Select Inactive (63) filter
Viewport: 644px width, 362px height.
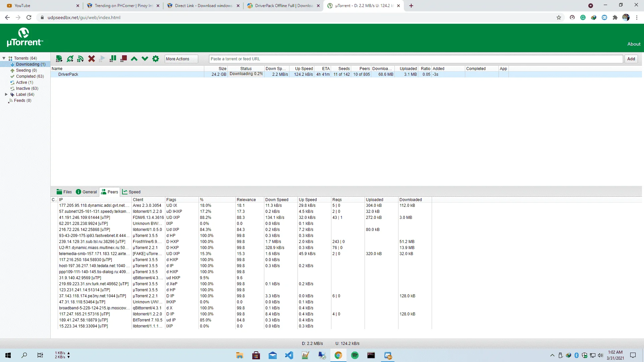coord(24,88)
